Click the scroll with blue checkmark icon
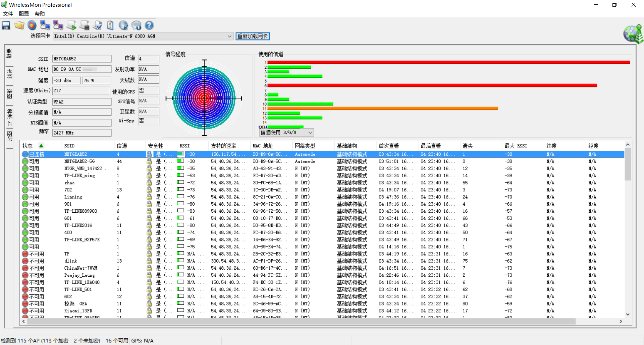 pyautogui.click(x=97, y=25)
